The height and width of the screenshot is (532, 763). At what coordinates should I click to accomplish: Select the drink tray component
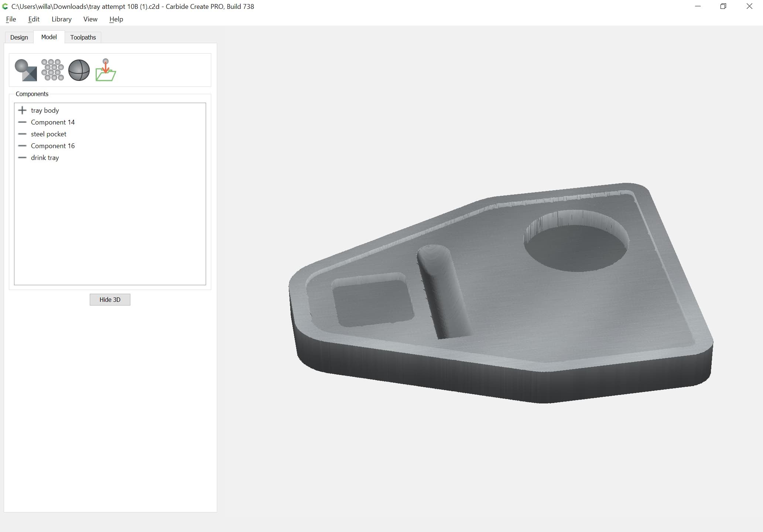pyautogui.click(x=45, y=158)
